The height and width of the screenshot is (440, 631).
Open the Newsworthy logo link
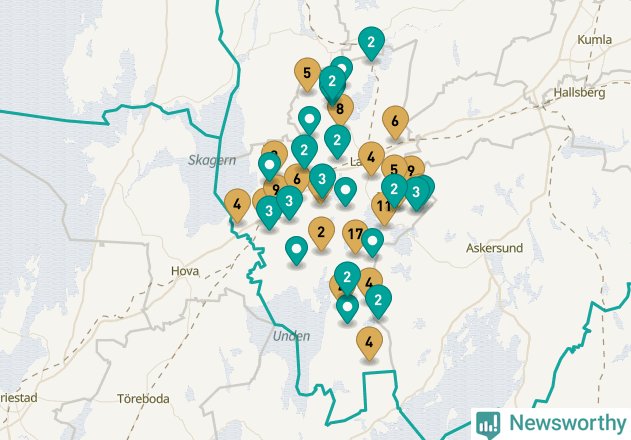coord(551,424)
